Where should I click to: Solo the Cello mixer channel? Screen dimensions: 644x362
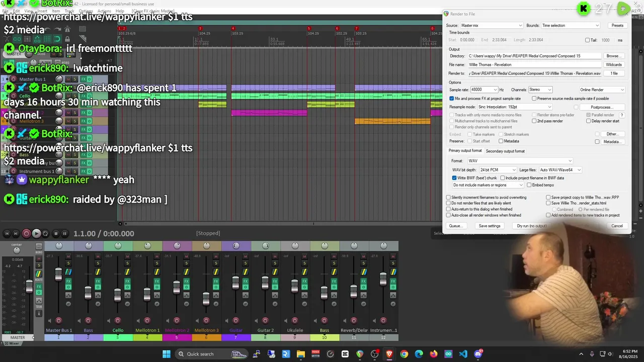click(x=127, y=263)
